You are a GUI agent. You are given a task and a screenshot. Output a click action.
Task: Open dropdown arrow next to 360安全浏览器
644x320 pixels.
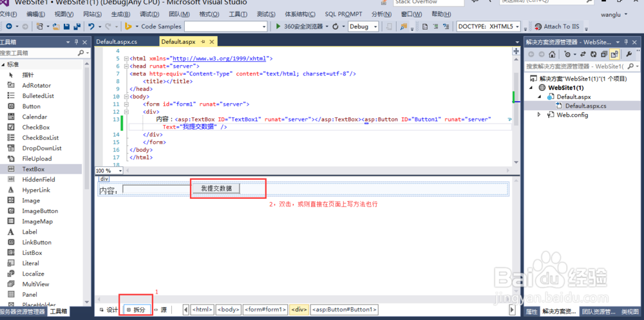(x=327, y=26)
